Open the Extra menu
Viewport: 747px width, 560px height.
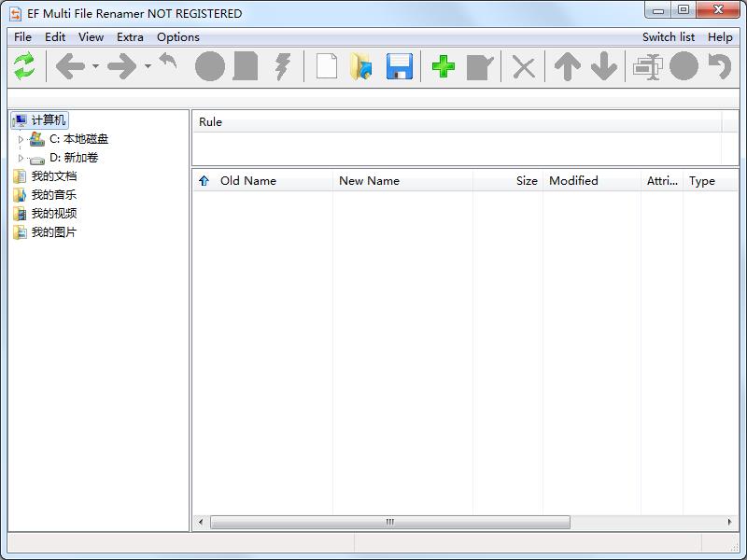coord(130,37)
